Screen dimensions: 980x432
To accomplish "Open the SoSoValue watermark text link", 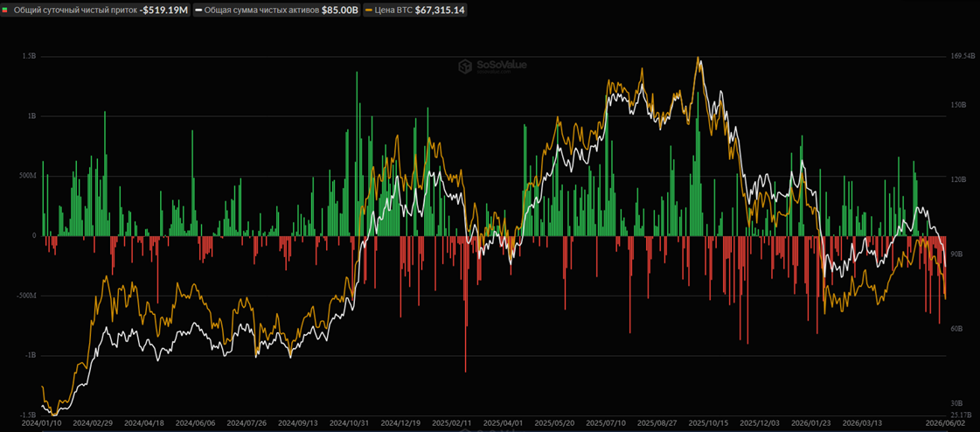I will [494, 65].
